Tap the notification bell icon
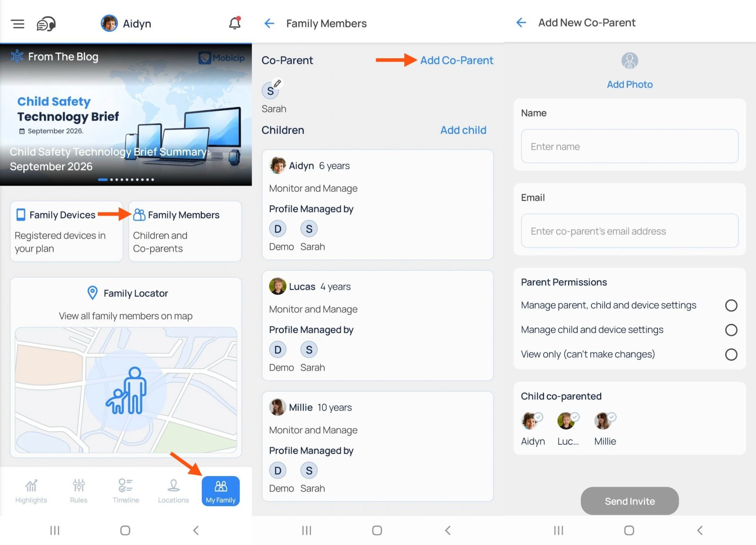 click(x=235, y=23)
